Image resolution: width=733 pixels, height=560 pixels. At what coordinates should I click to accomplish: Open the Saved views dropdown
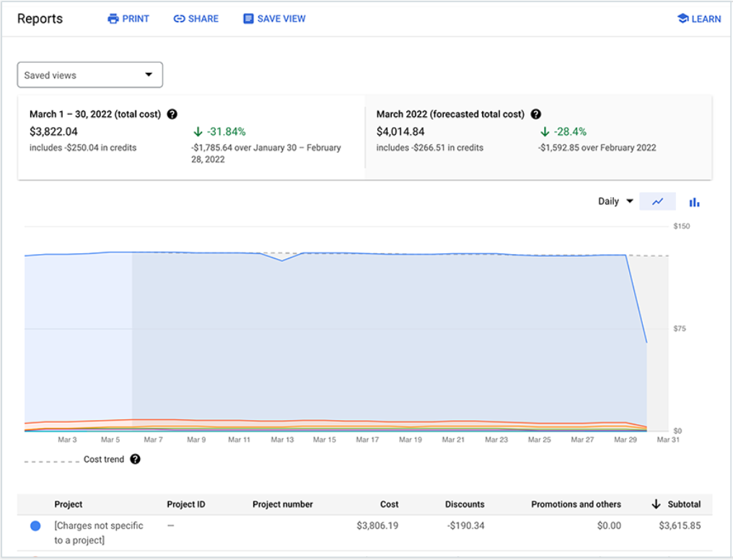point(89,75)
